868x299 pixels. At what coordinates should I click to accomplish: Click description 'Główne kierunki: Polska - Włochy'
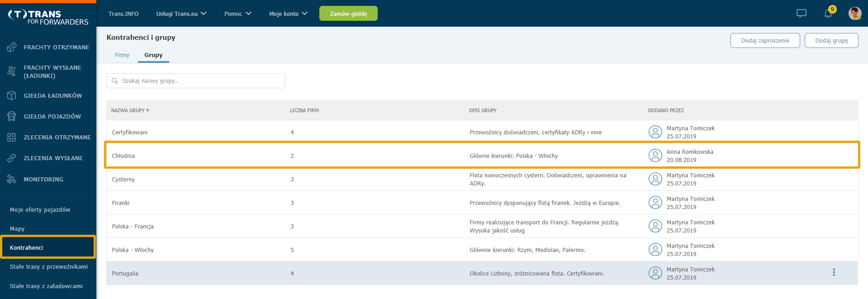[x=514, y=156]
